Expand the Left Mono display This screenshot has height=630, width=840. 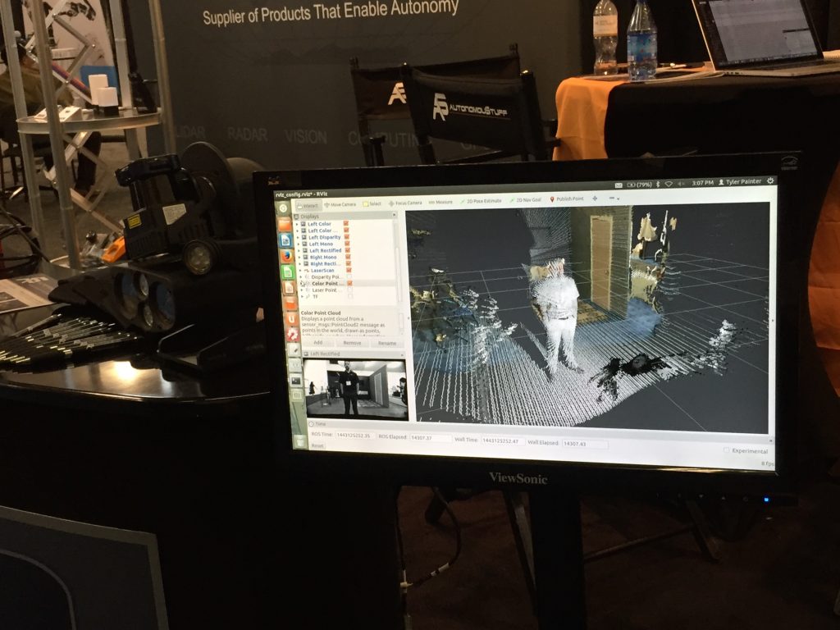(x=299, y=244)
